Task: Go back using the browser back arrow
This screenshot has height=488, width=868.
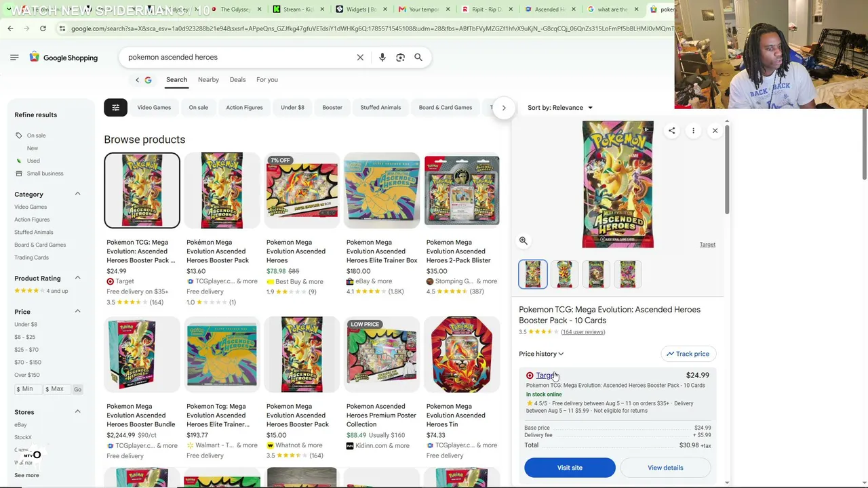Action: click(x=10, y=28)
